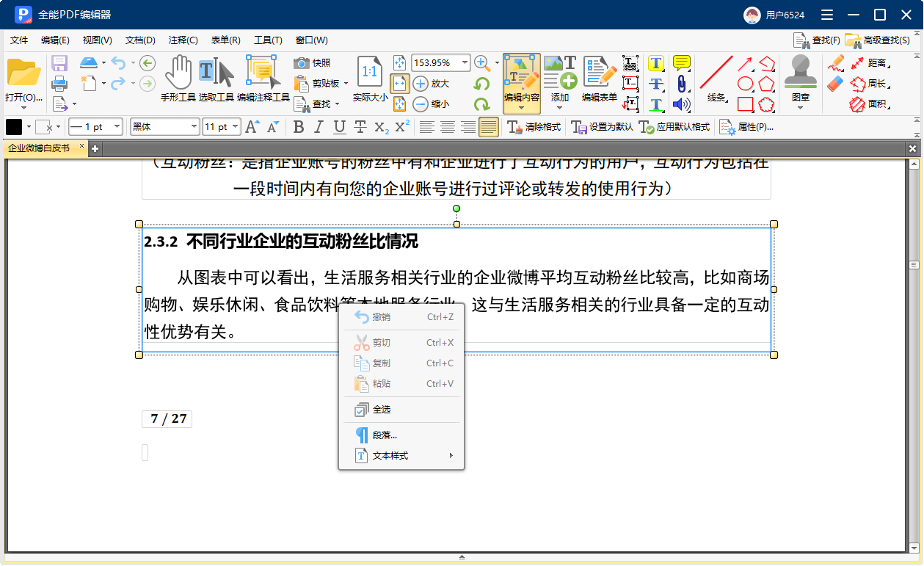Viewport: 924px width, 566px height.
Task: Open the font name dropdown (黑体)
Action: [194, 127]
